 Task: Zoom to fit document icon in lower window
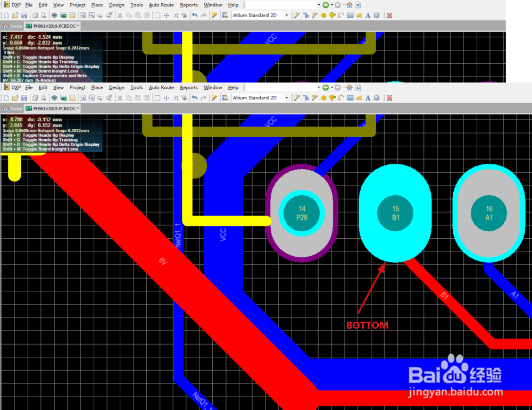tap(82, 98)
